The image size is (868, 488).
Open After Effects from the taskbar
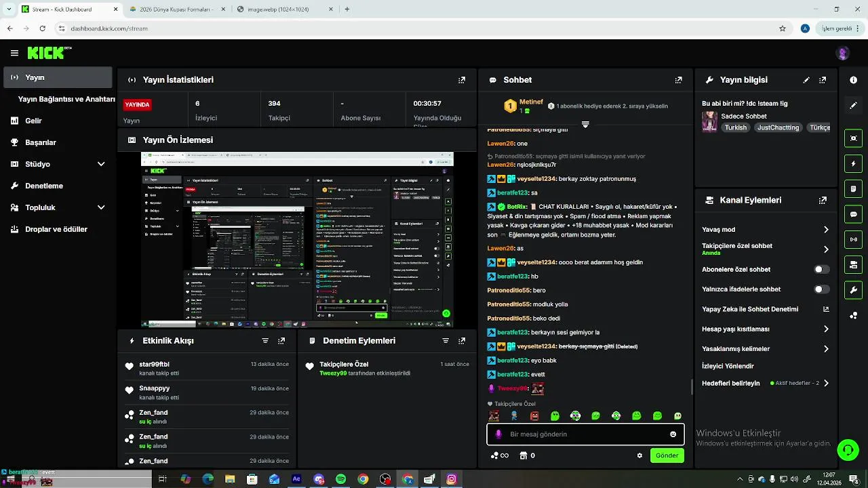click(296, 479)
